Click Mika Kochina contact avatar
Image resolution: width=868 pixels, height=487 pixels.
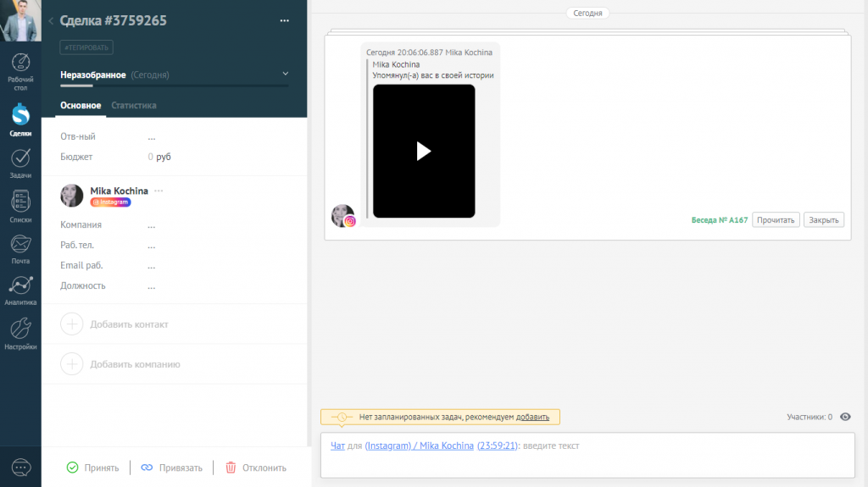click(x=71, y=196)
